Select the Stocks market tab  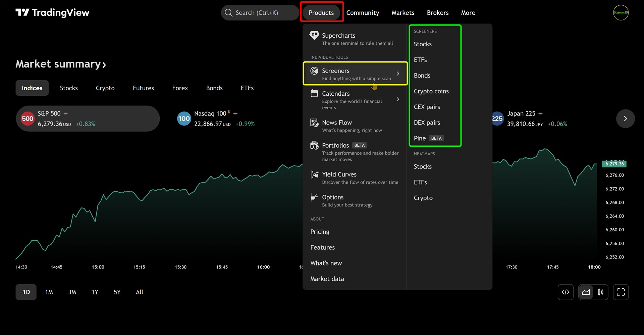[69, 88]
